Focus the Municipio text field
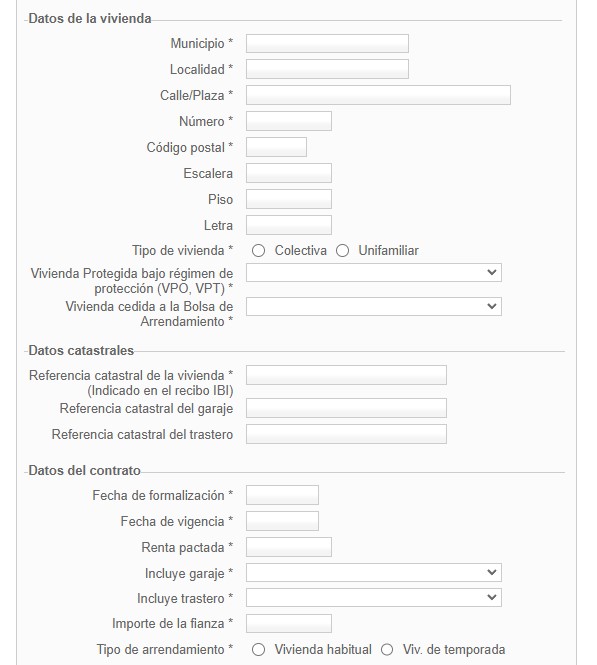The height and width of the screenshot is (665, 597). 327,43
